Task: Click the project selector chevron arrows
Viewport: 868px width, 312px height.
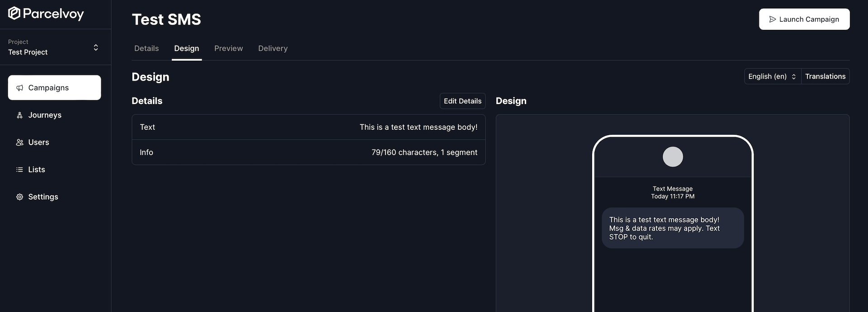Action: coord(96,47)
